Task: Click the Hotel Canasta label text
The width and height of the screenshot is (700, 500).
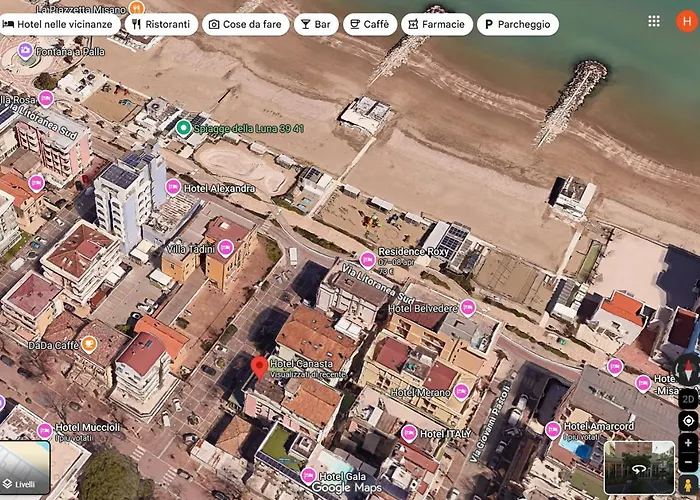Action: click(x=301, y=363)
